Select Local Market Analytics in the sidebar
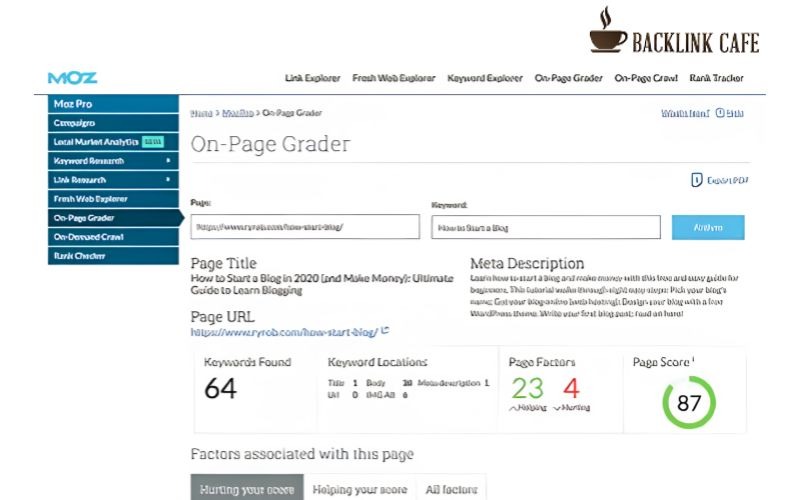Image resolution: width=800 pixels, height=500 pixels. [113, 142]
